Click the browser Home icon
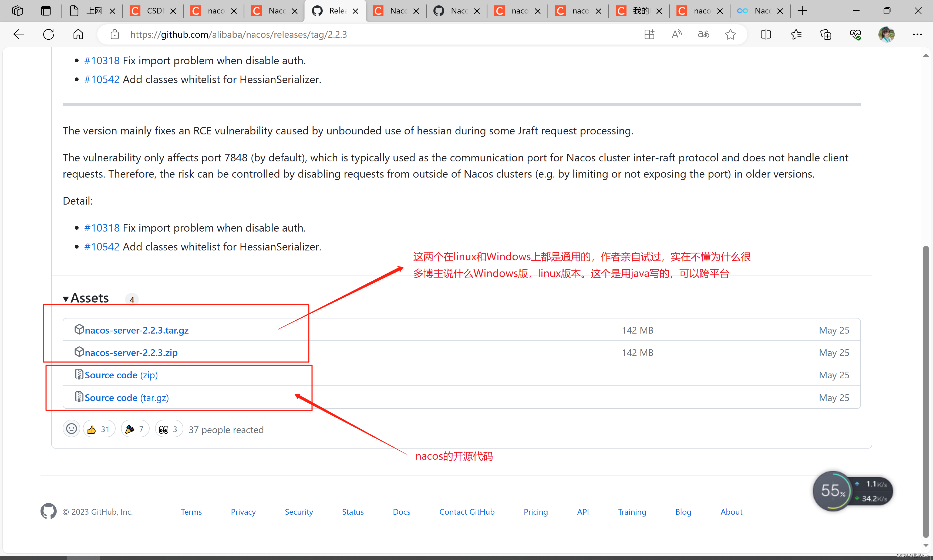Viewport: 933px width, 560px height. (x=78, y=34)
